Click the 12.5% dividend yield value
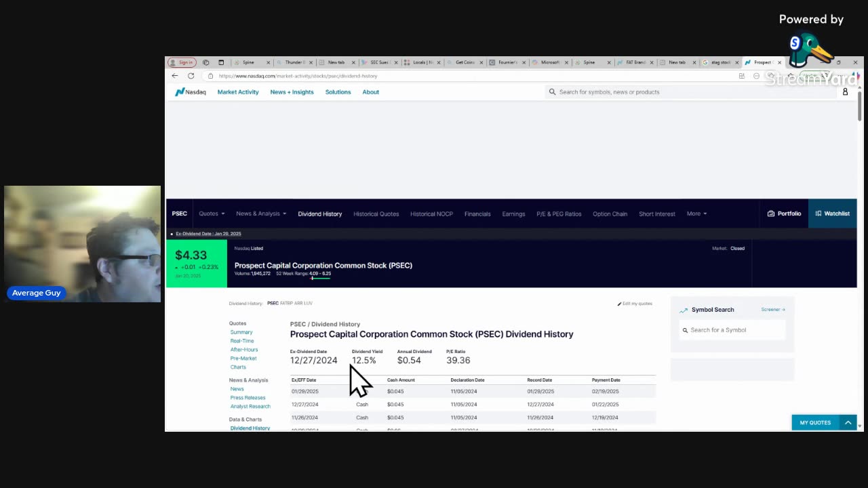The width and height of the screenshot is (868, 488). pyautogui.click(x=363, y=361)
